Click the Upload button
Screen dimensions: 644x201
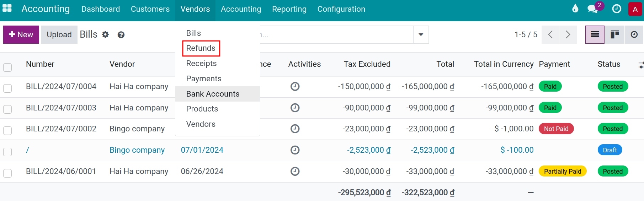[59, 34]
